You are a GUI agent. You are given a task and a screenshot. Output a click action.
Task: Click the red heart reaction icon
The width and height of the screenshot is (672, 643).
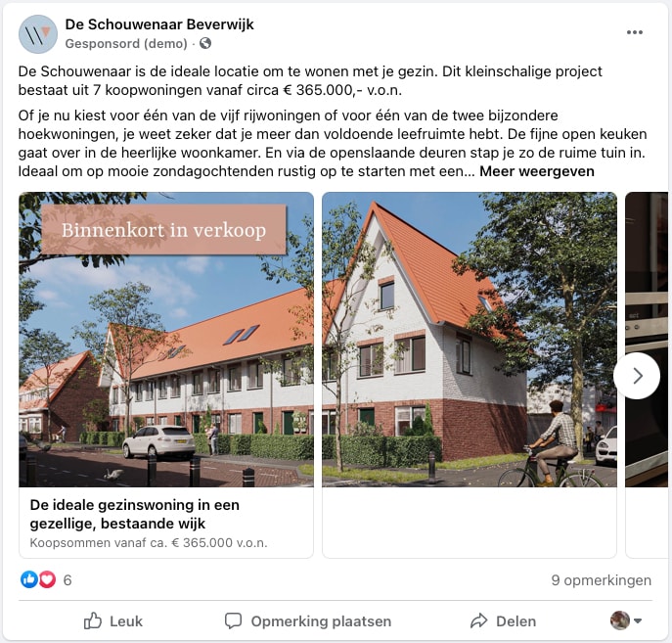tap(47, 579)
